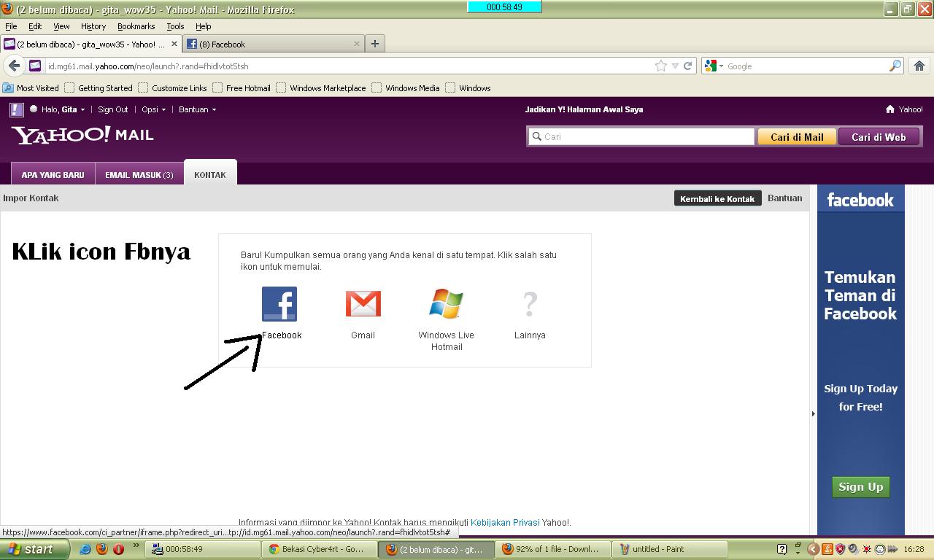Close the Facebook tab
This screenshot has height=560, width=934.
[357, 44]
